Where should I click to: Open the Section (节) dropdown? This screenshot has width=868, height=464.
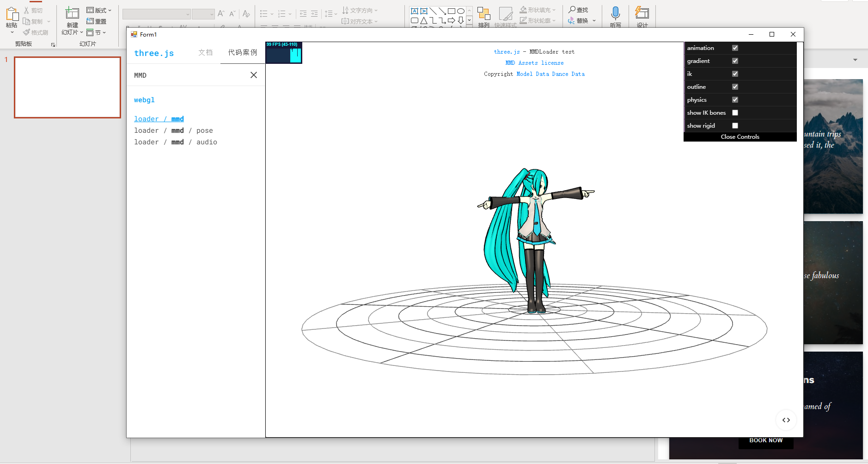click(97, 32)
